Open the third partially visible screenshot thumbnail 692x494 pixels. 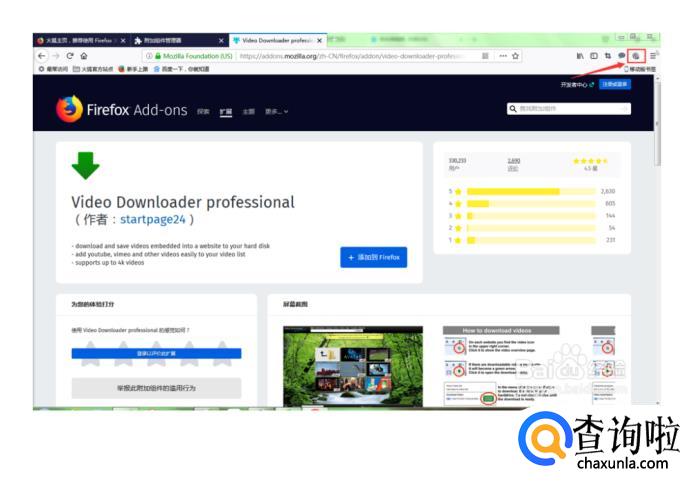(604, 366)
